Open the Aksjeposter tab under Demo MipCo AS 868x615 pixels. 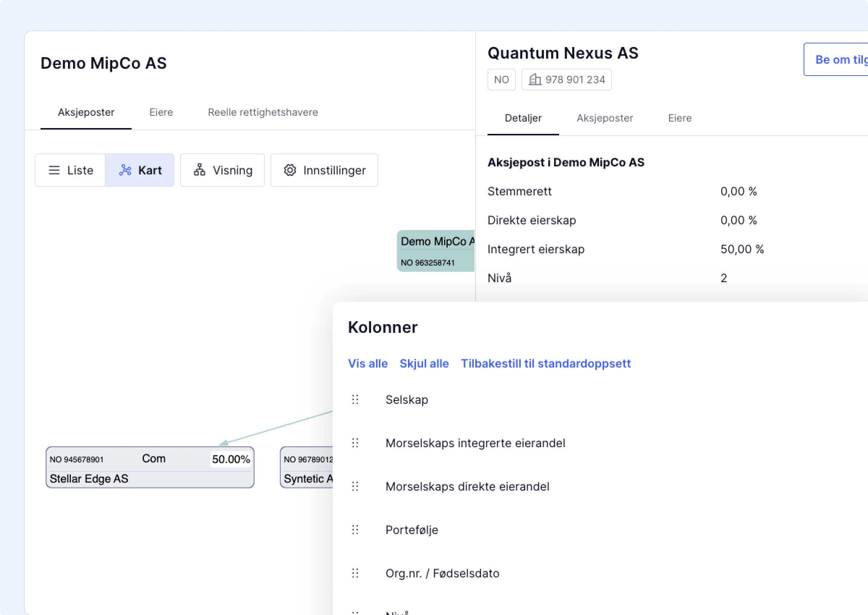(x=86, y=113)
